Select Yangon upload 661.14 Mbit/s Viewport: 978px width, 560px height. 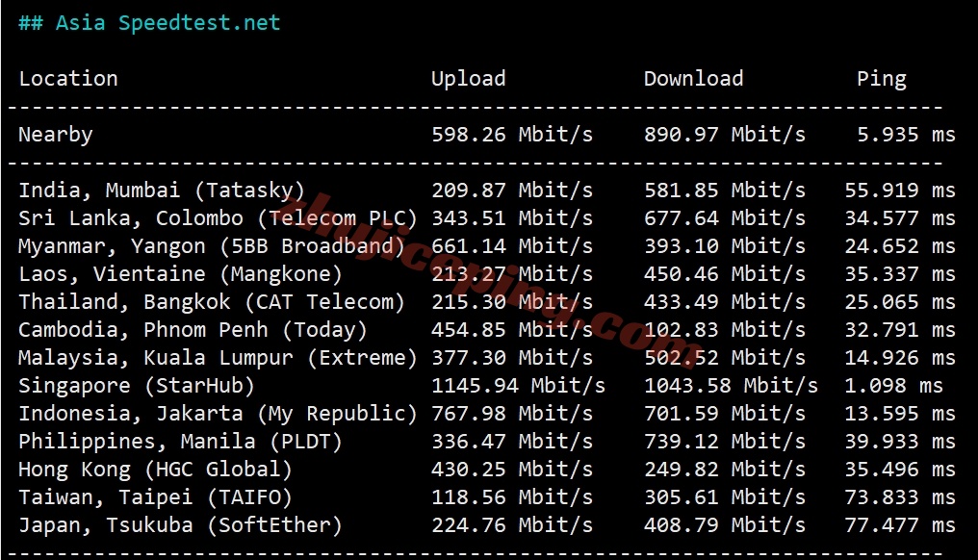click(512, 246)
